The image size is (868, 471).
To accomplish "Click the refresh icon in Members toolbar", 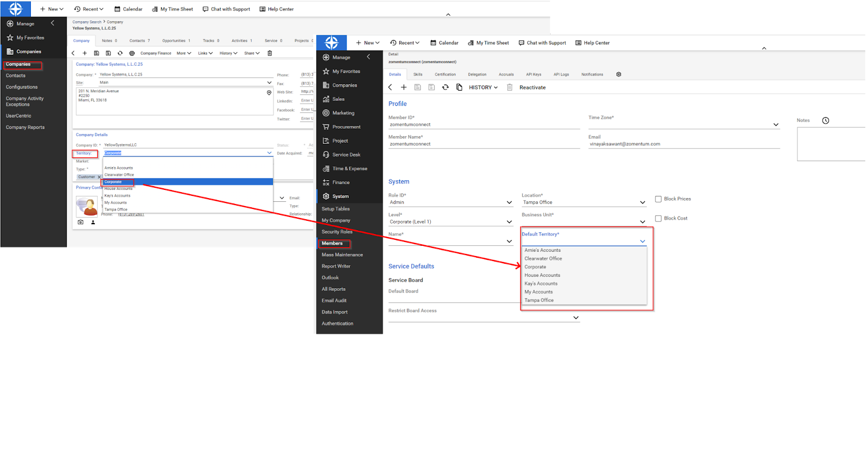I will (x=445, y=87).
